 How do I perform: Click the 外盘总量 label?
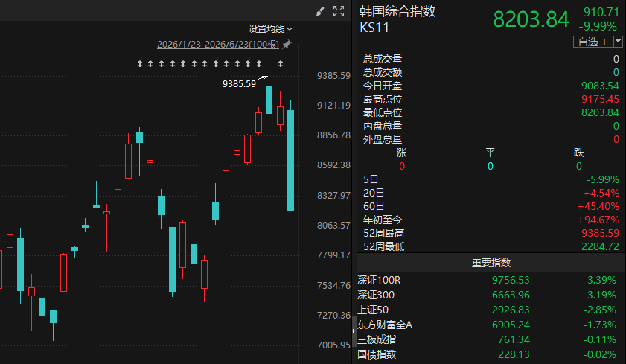383,139
